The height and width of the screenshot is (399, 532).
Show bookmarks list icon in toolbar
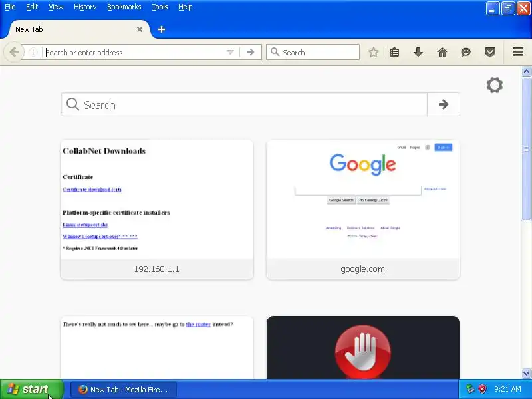pos(394,53)
